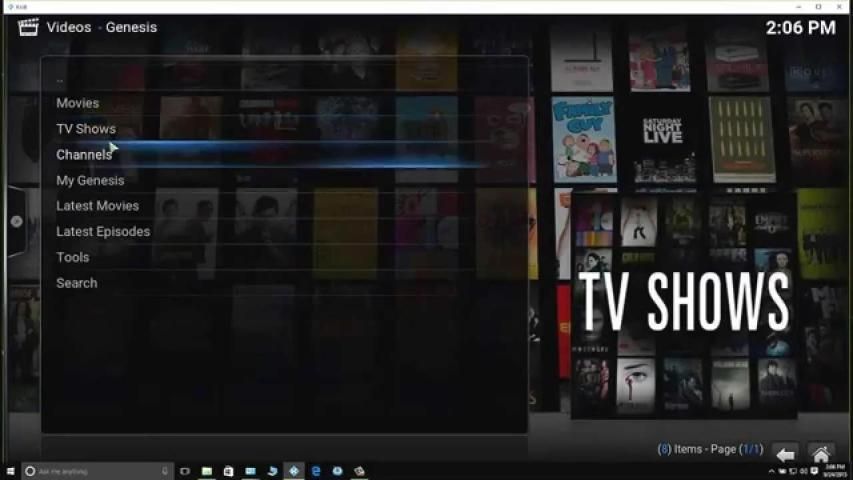Image resolution: width=853 pixels, height=480 pixels.
Task: Open the left side-panel arrow tab
Action: [17, 221]
